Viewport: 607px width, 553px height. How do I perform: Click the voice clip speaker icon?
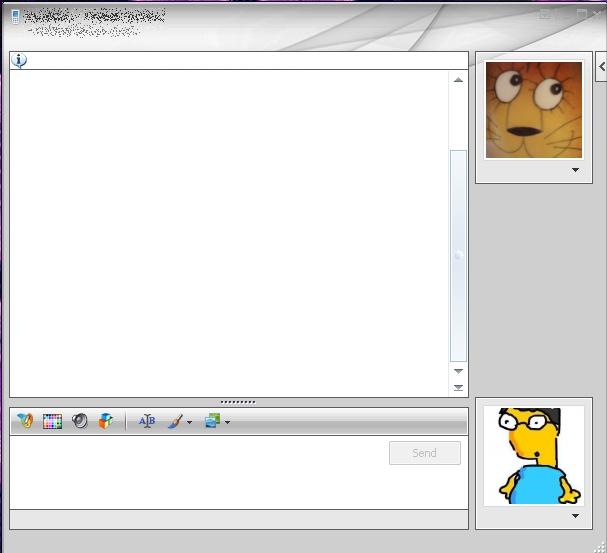coord(80,422)
